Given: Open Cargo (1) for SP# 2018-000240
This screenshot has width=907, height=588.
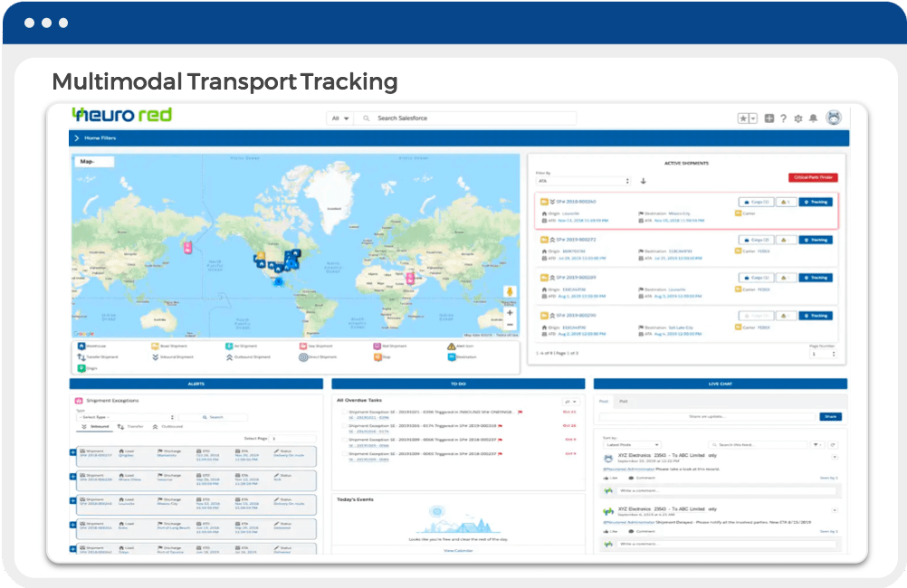Looking at the screenshot, I should [756, 202].
